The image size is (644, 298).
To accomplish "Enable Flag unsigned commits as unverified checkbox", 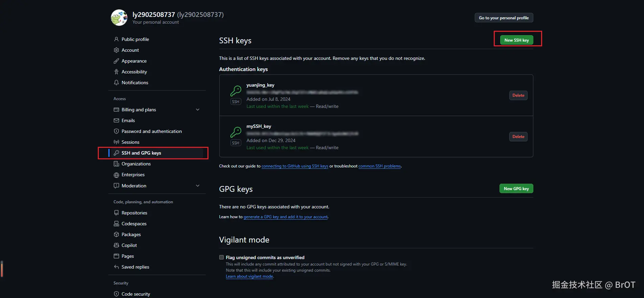I will 222,257.
